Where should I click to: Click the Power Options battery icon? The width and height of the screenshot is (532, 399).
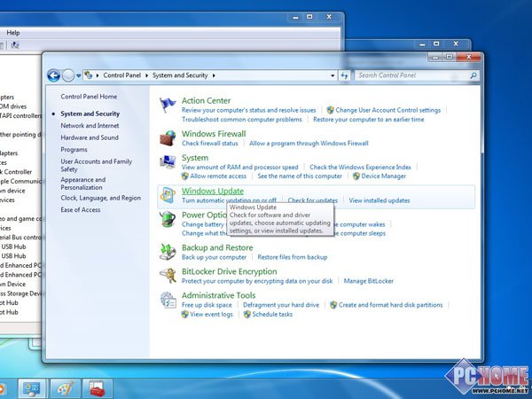point(168,219)
